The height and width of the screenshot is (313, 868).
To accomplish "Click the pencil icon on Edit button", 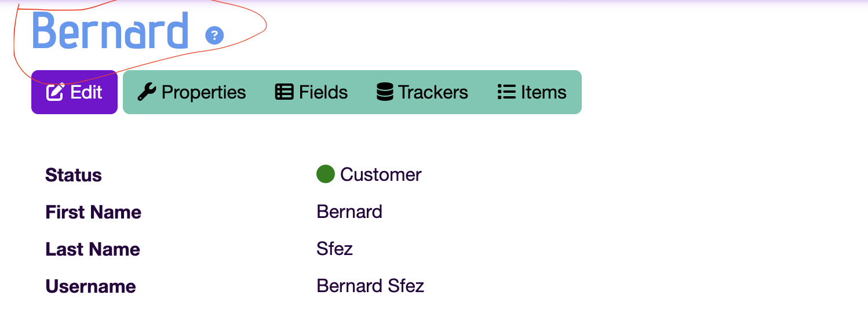I will click(x=55, y=92).
